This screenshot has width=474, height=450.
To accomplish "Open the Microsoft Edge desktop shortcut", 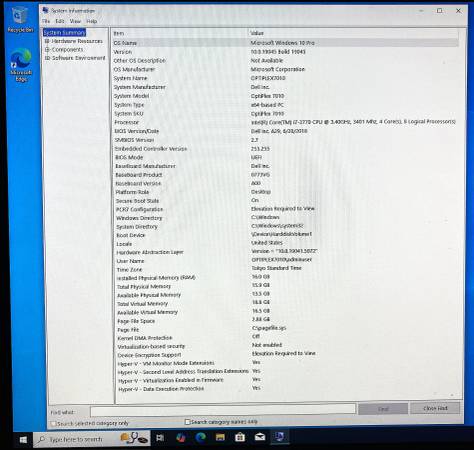I will point(21,65).
